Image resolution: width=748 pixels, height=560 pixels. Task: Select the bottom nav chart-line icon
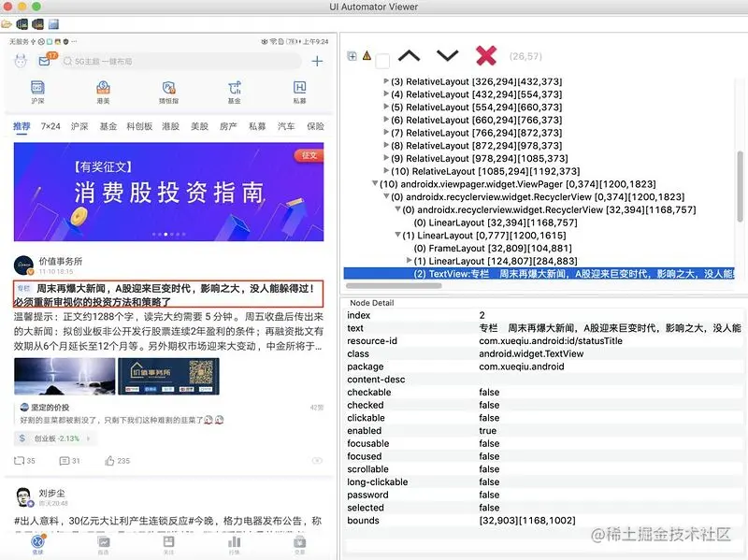coord(103,544)
